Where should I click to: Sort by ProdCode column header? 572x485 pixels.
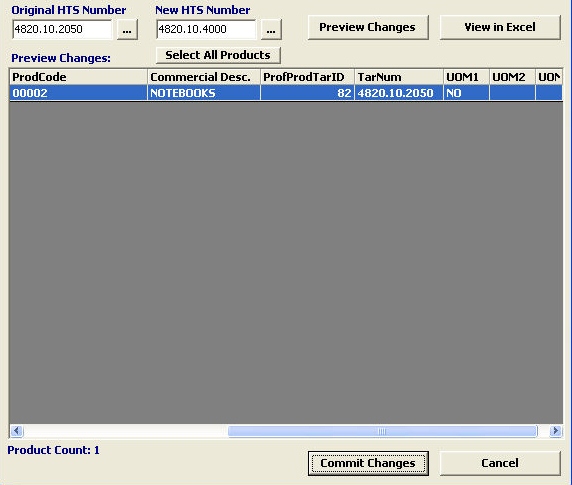click(x=78, y=77)
